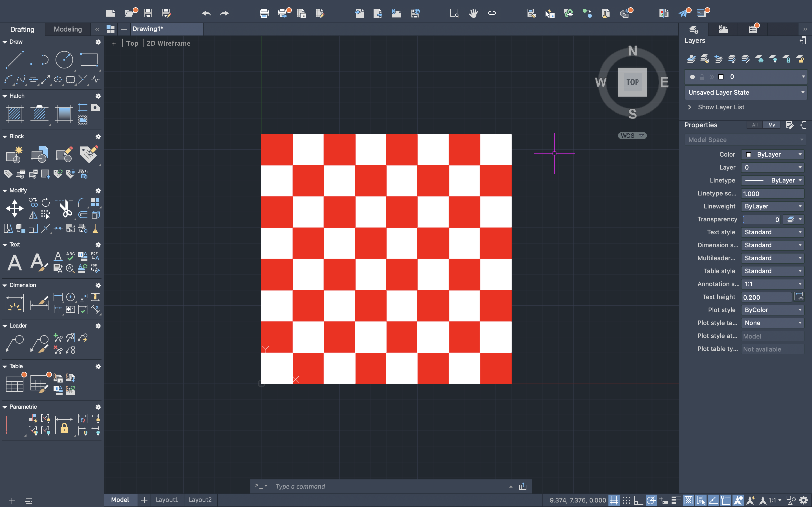The image size is (812, 507).
Task: Open the Lineweight ByLayer dropdown
Action: pyautogui.click(x=773, y=206)
